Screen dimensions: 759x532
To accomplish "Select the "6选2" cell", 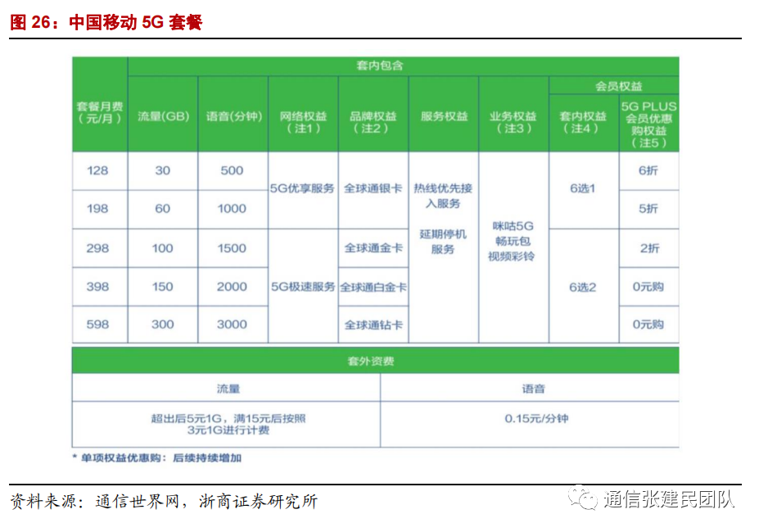I will [583, 287].
